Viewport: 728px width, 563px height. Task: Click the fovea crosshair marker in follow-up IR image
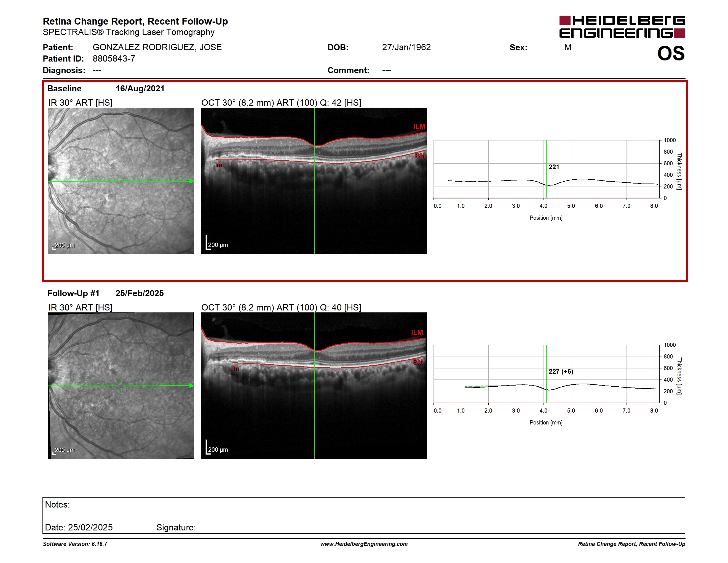(121, 386)
